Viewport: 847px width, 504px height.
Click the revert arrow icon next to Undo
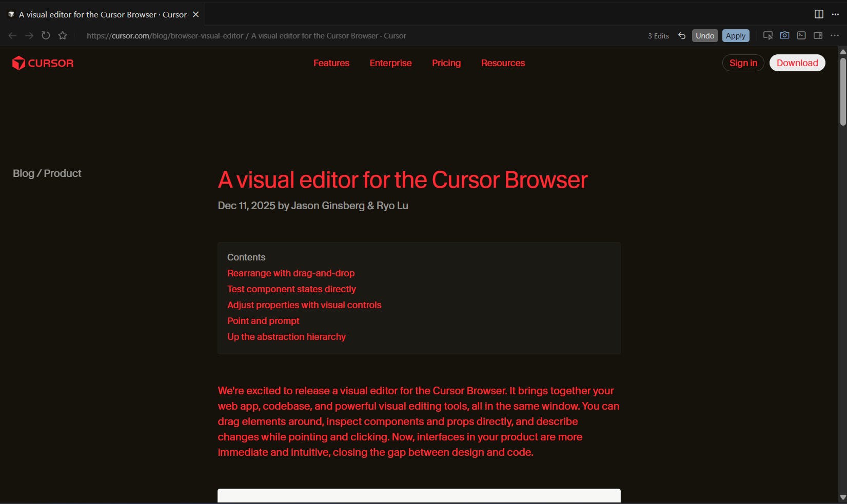tap(682, 35)
